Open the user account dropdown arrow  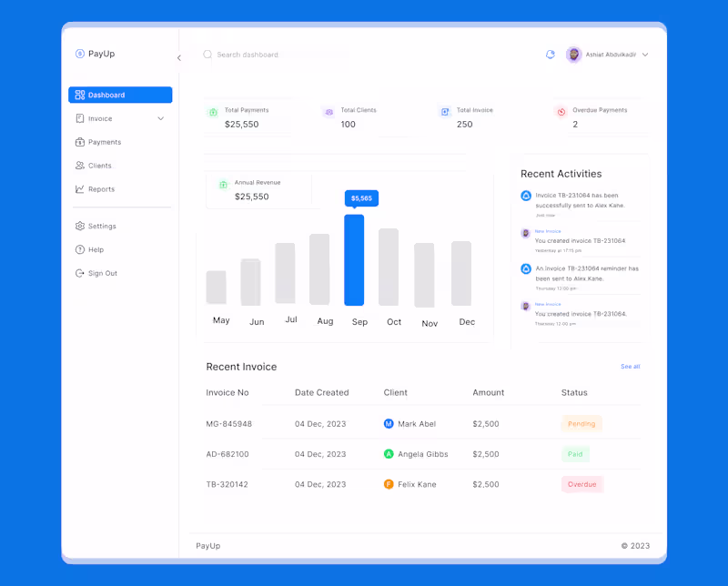tap(645, 55)
